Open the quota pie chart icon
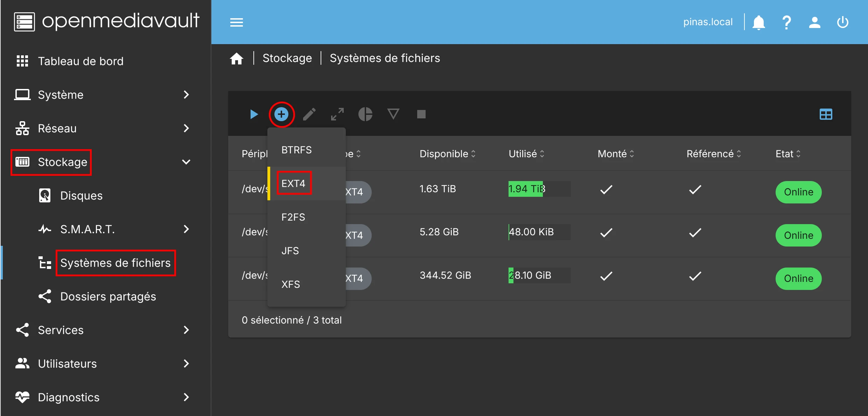868x416 pixels. coord(365,114)
